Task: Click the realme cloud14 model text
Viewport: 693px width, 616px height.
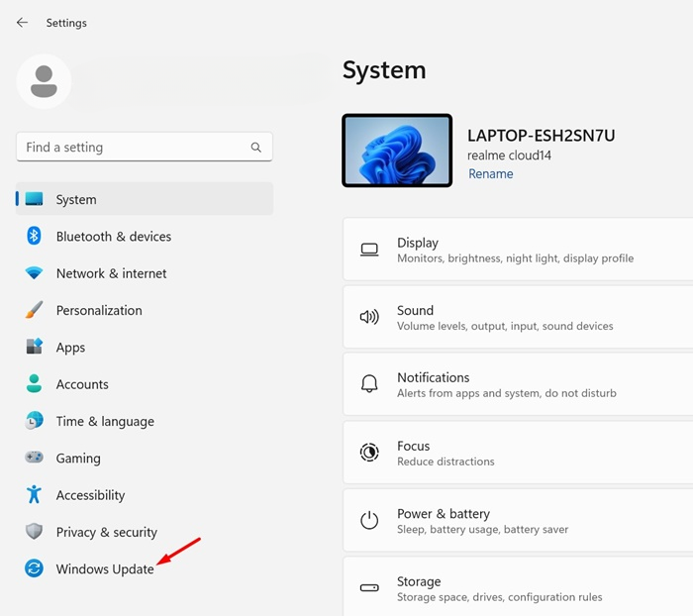Action: pos(509,155)
